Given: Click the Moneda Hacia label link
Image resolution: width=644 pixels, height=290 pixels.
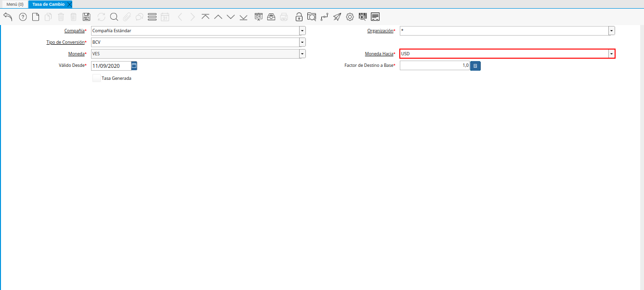Looking at the screenshot, I should [x=379, y=54].
